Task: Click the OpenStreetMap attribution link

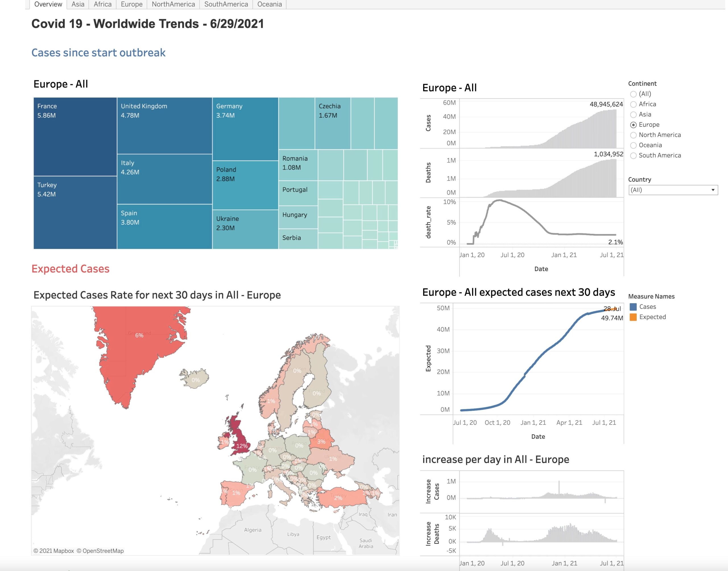Action: click(x=103, y=551)
